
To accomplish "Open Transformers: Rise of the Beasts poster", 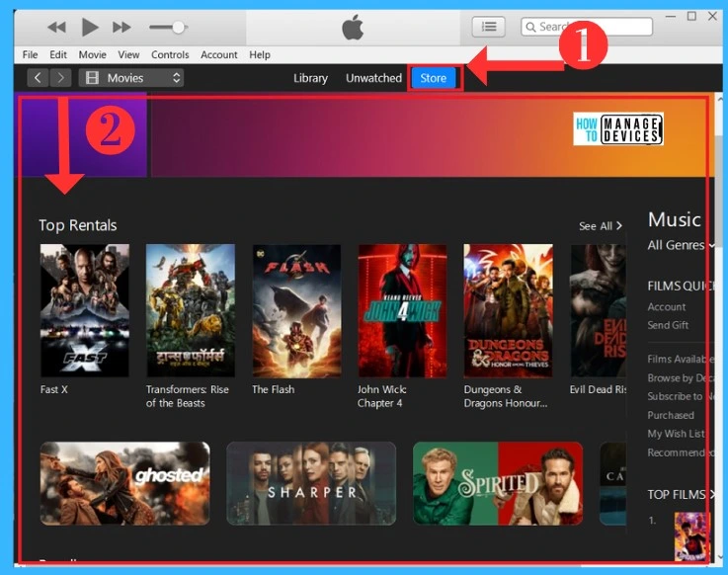I will coord(191,310).
